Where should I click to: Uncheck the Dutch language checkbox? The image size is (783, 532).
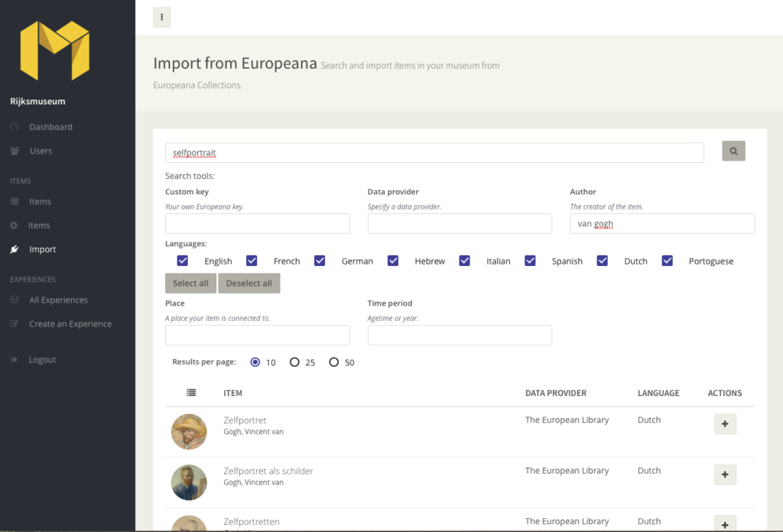(603, 261)
